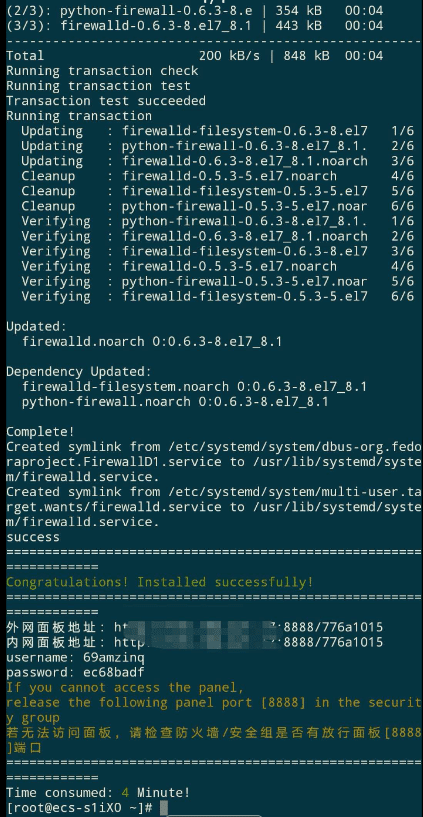
Task: Click the 'Dependency Updated:' heading
Action: 79,372
